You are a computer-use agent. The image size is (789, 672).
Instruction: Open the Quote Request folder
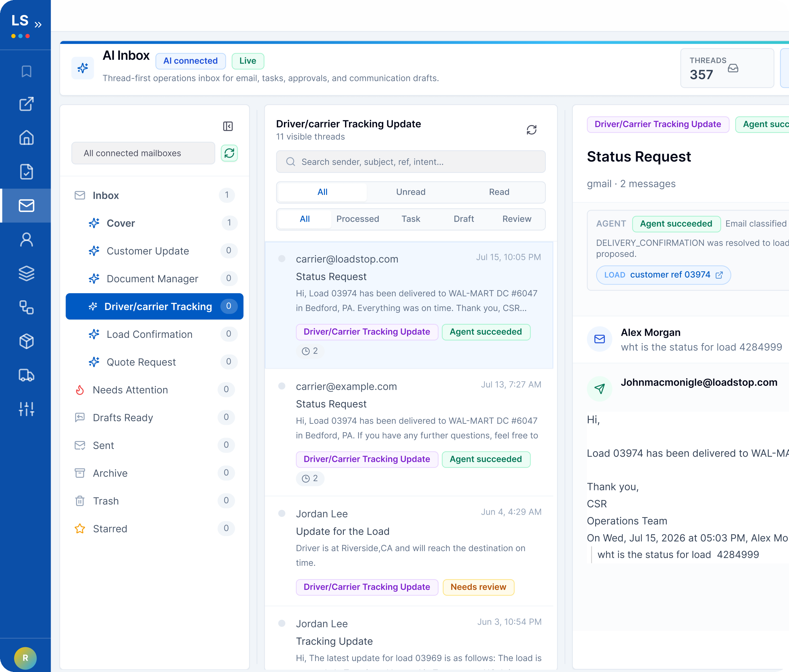(x=154, y=362)
